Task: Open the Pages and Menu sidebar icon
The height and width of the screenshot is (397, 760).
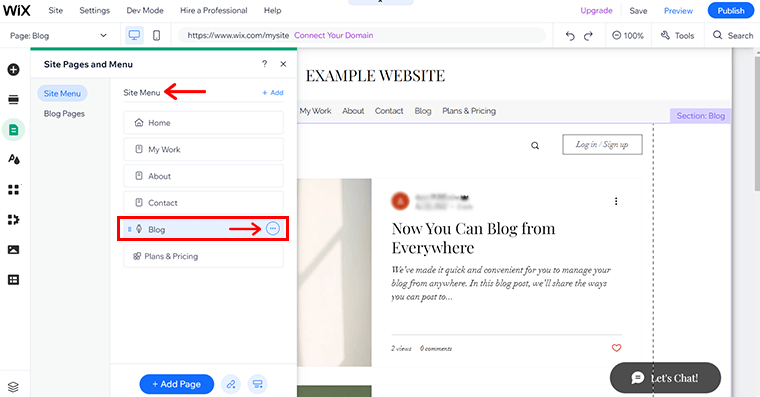Action: tap(14, 129)
